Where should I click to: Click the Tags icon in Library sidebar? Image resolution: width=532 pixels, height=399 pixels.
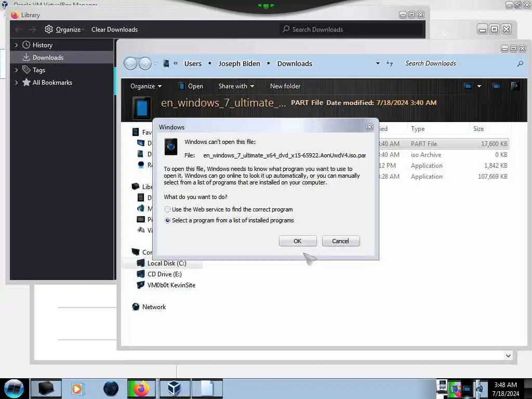click(26, 70)
